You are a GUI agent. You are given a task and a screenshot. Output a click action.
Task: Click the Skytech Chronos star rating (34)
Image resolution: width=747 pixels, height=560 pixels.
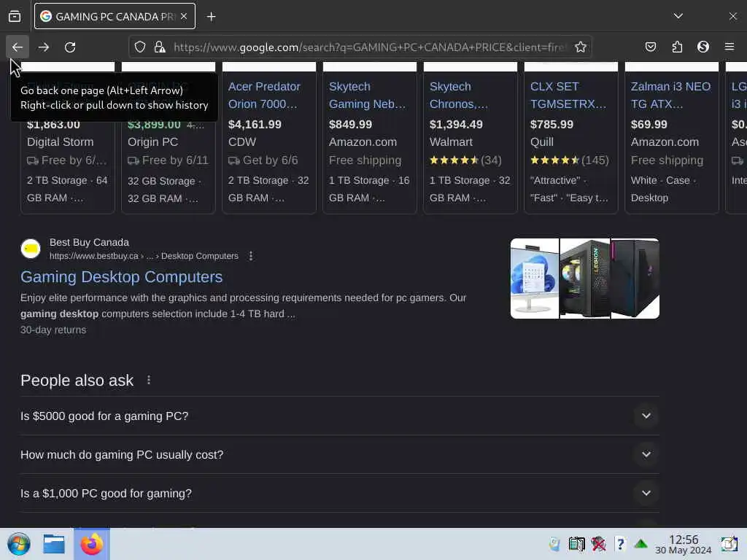[x=465, y=160]
